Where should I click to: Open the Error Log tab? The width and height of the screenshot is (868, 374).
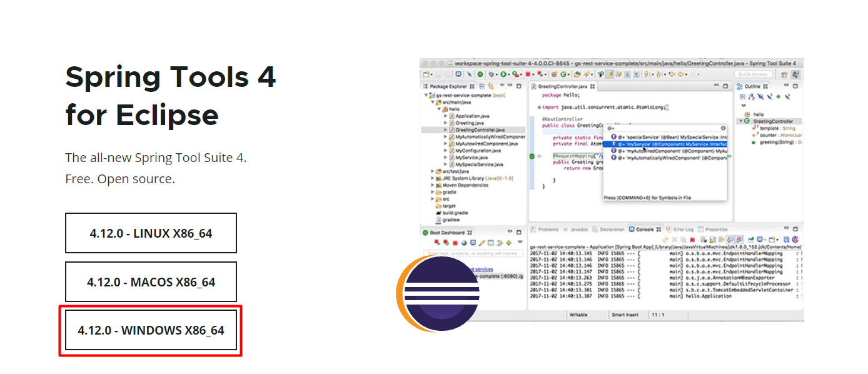[680, 230]
